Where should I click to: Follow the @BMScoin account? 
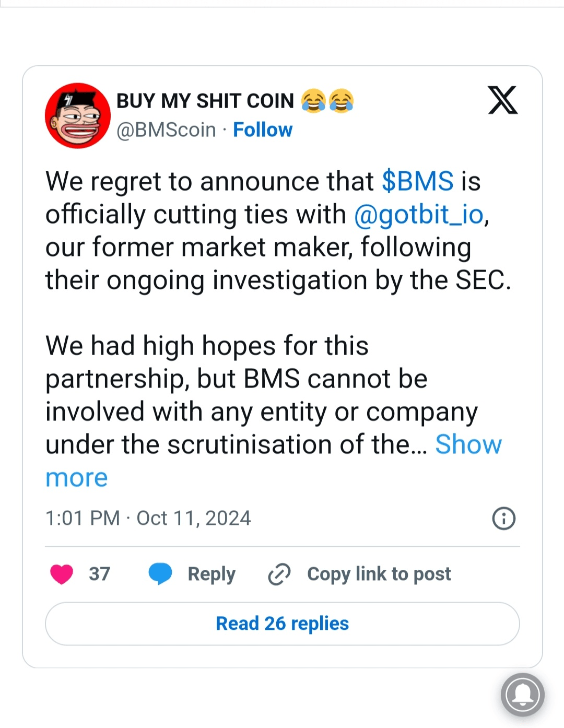[x=263, y=130]
